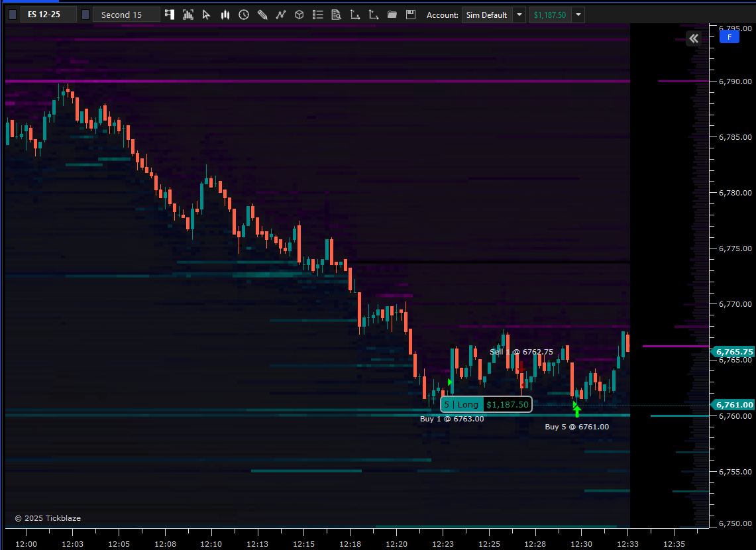Select the cursor pointer tool

(207, 15)
